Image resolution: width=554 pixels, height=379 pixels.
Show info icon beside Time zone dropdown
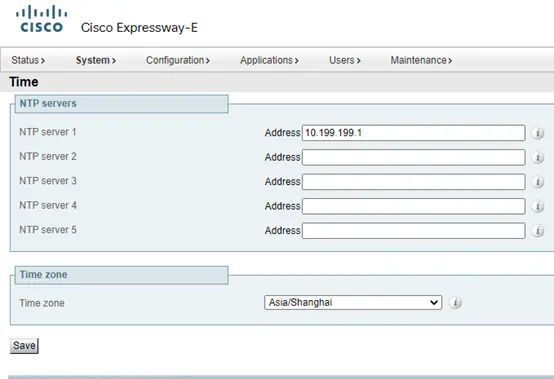pyautogui.click(x=455, y=303)
